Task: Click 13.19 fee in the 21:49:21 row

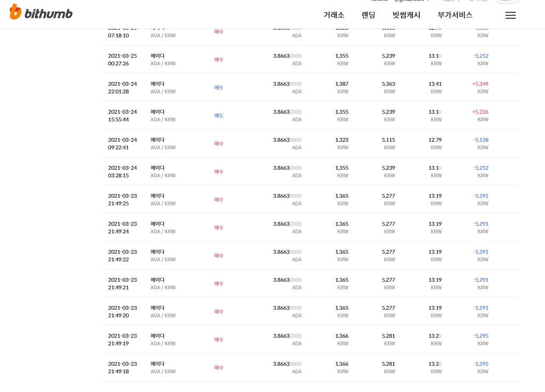Action: [435, 280]
